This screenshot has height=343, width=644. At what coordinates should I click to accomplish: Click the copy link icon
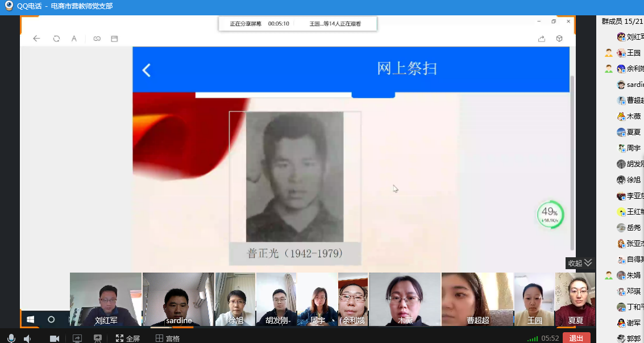[97, 39]
